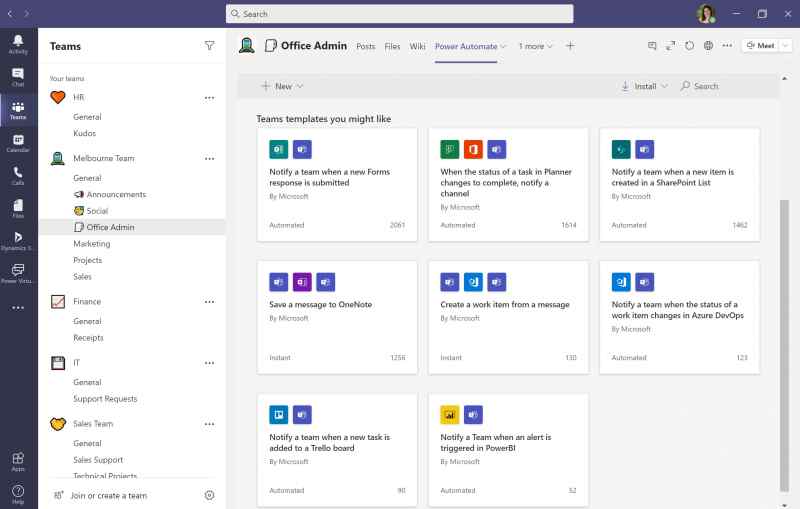Click the add a tab plus icon
The width and height of the screenshot is (800, 509).
point(570,46)
